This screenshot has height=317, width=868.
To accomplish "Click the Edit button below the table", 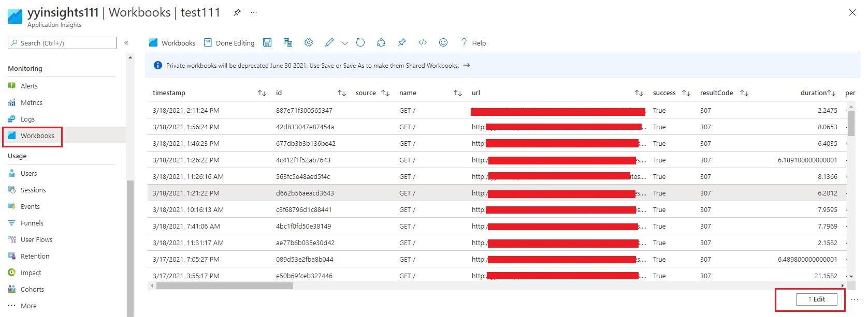I will [x=817, y=299].
